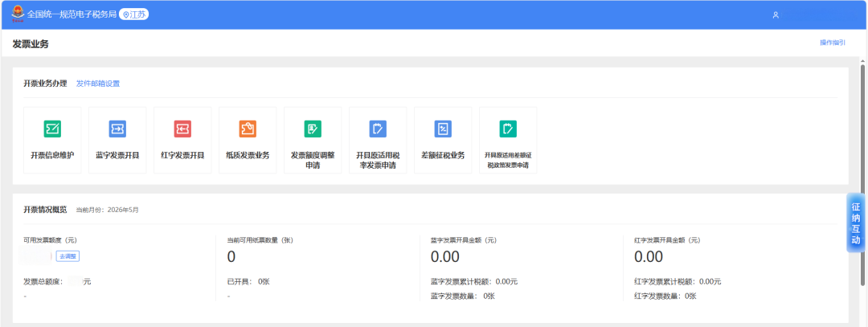This screenshot has height=327, width=868.
Task: Open 操作指引 link
Action: [833, 43]
